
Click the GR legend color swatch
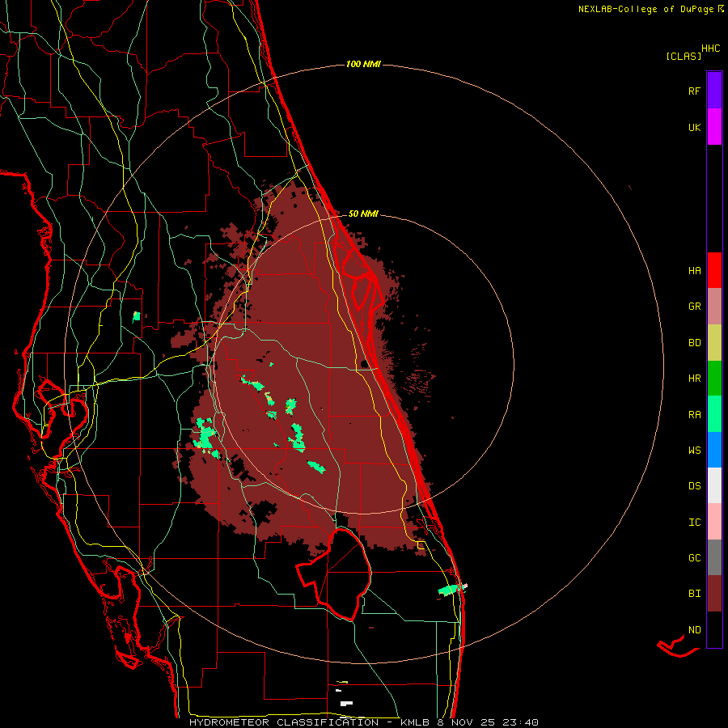(714, 307)
